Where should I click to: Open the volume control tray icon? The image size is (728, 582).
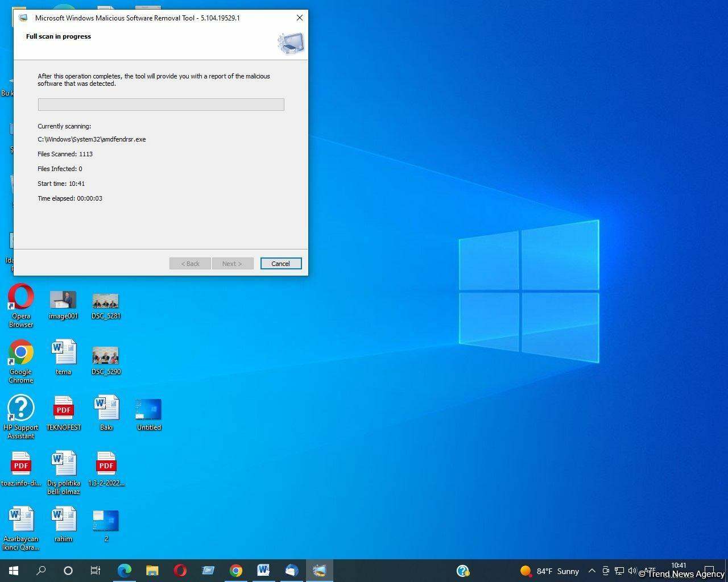pyautogui.click(x=632, y=571)
